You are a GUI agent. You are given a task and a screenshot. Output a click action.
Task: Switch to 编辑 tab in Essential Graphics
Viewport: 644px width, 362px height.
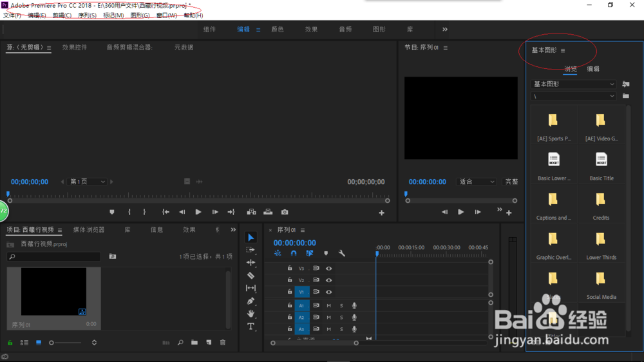pos(593,69)
